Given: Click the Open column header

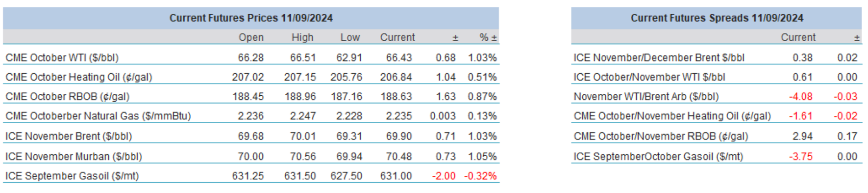Looking at the screenshot, I should [251, 37].
